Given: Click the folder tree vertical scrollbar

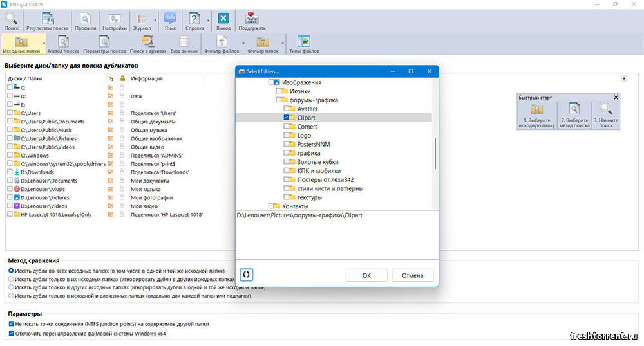Looking at the screenshot, I should (436, 154).
